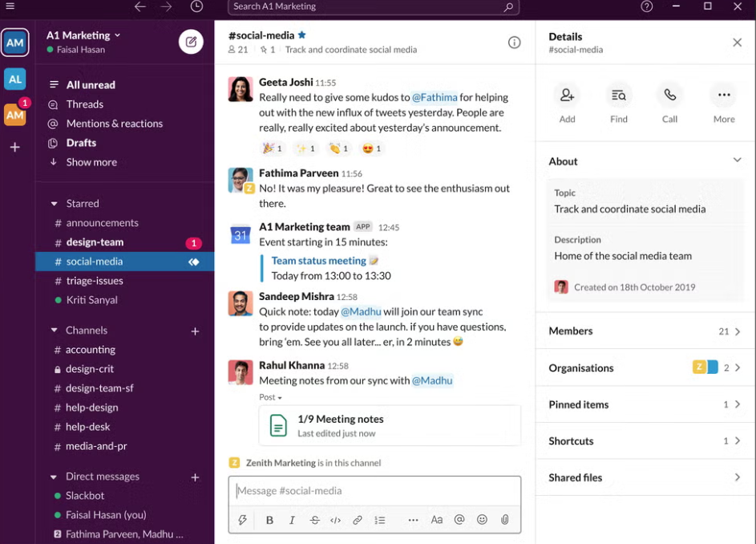Expand the Pinned items row

(645, 404)
